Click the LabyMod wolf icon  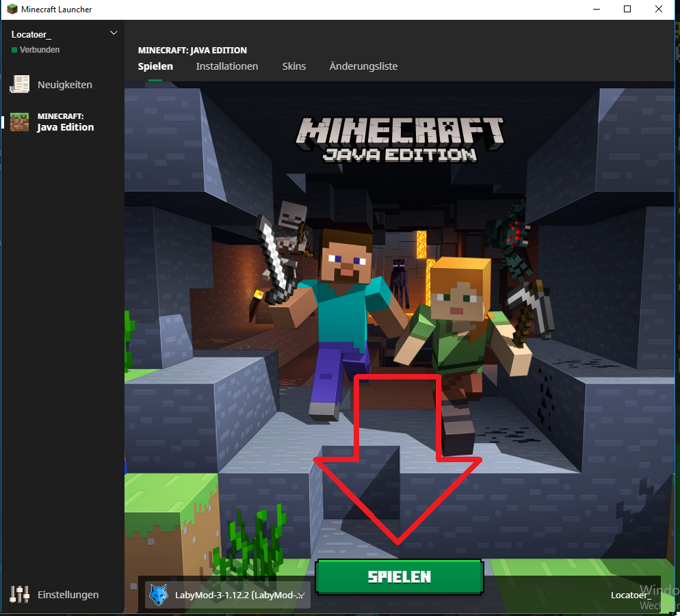coord(158,595)
